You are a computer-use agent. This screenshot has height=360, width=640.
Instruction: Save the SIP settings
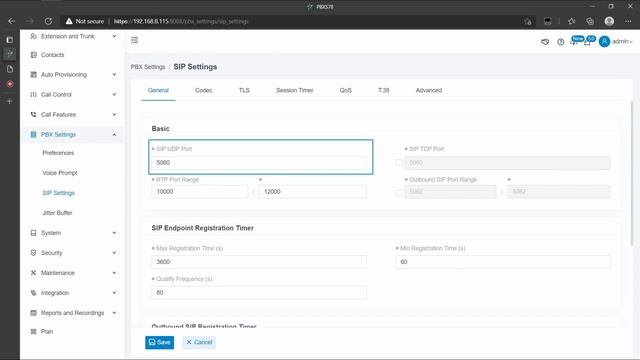click(x=160, y=342)
